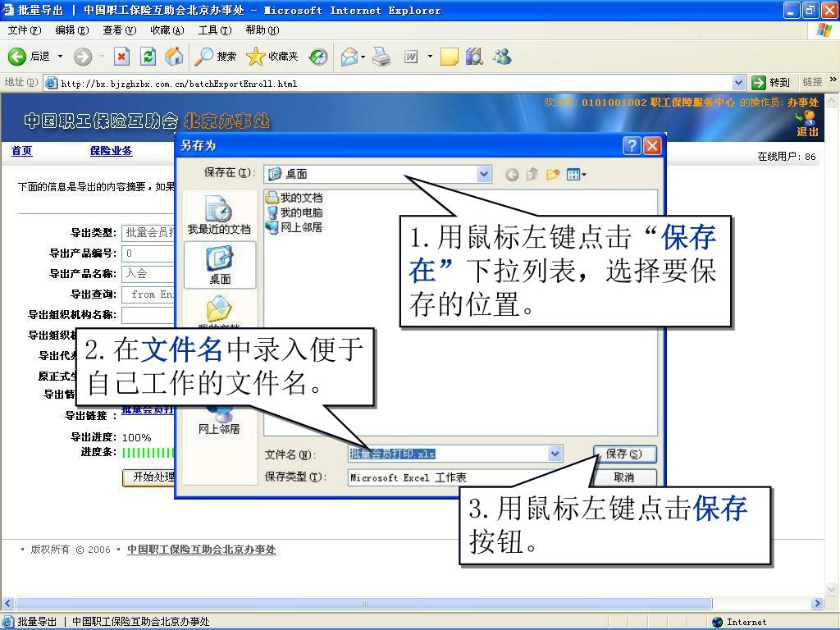Viewport: 840px width, 630px height.
Task: Go to Home page icon in toolbar
Action: pos(174,57)
